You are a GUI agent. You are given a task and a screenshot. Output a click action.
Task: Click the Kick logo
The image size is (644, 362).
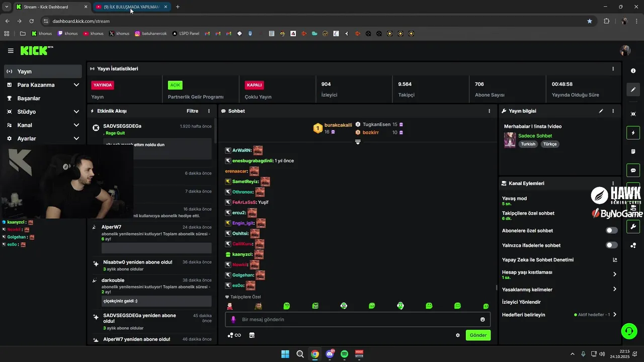(36, 50)
